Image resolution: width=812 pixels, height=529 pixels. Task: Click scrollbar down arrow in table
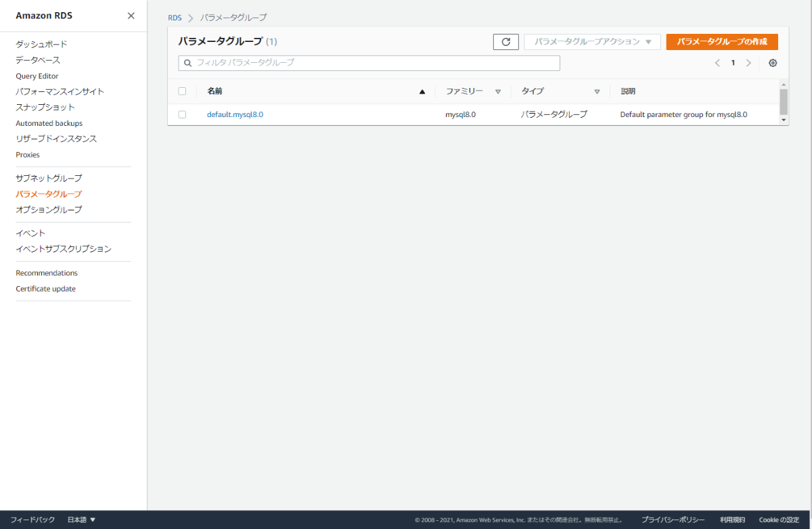pyautogui.click(x=784, y=120)
